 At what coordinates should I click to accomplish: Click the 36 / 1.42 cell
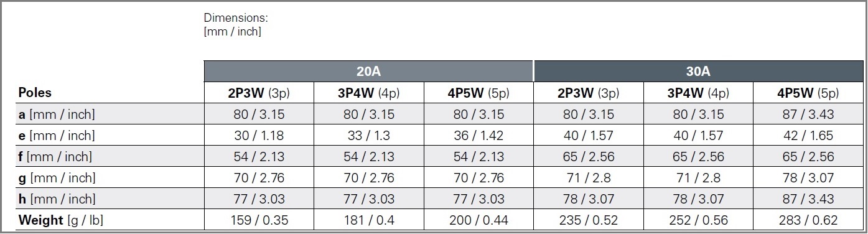[478, 135]
